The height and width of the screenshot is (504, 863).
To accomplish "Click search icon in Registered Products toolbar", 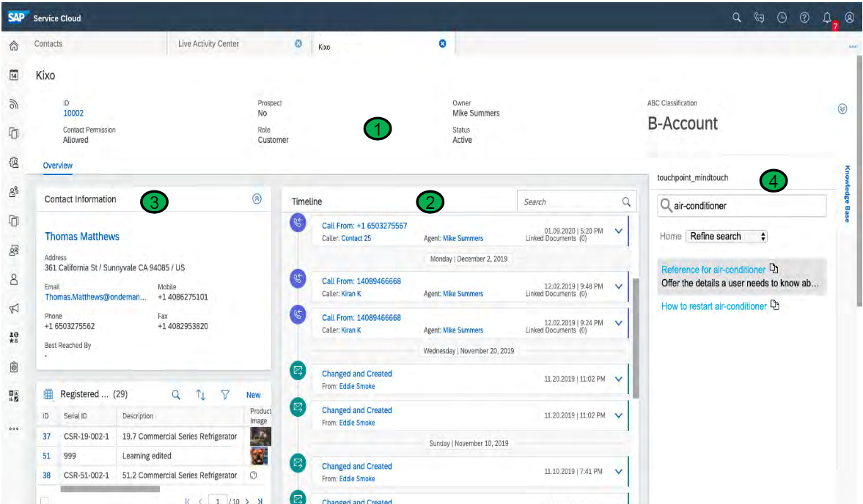I will click(x=175, y=395).
